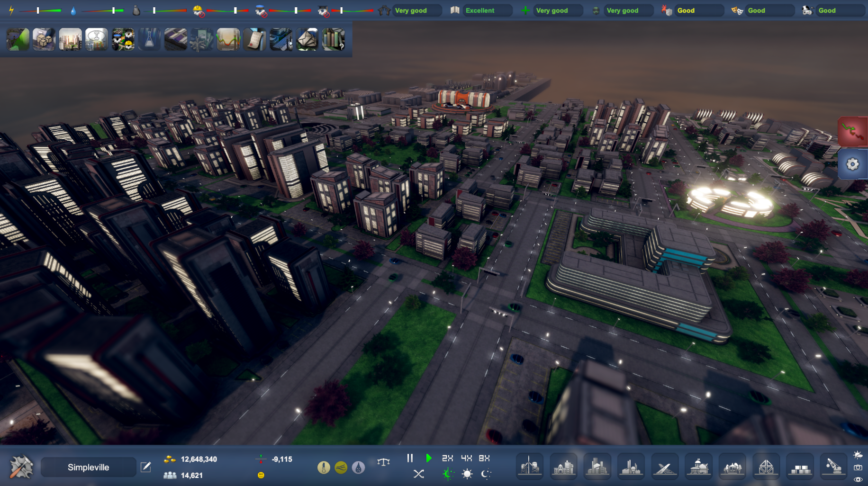The height and width of the screenshot is (486, 868).
Task: Click the water supply level bar
Action: click(102, 10)
